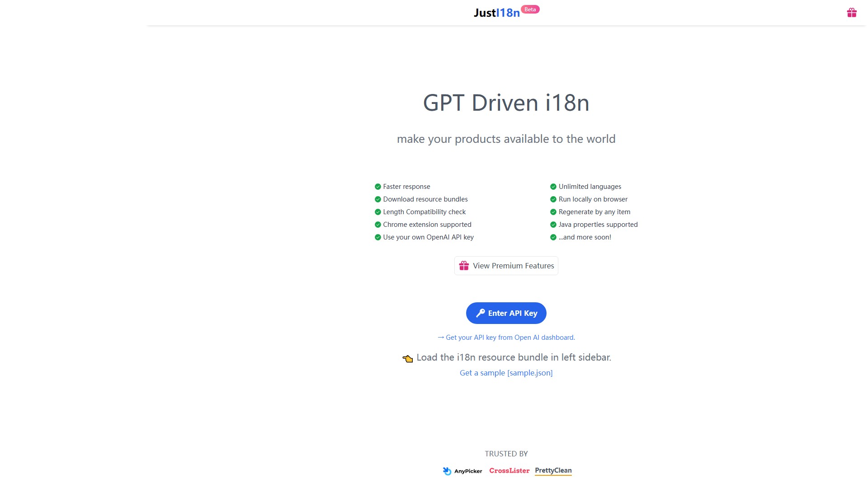Click the AnyPicker text label
The width and height of the screenshot is (868, 488).
(467, 471)
